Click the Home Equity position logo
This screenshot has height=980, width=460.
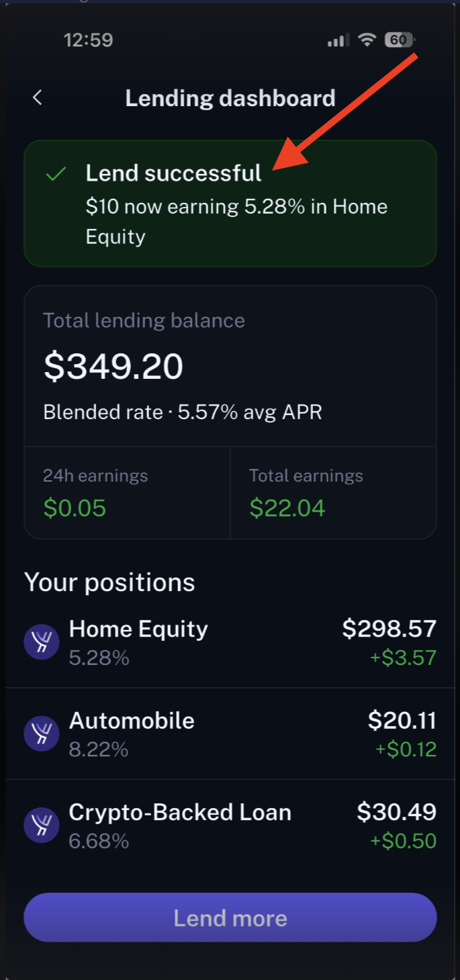(42, 642)
